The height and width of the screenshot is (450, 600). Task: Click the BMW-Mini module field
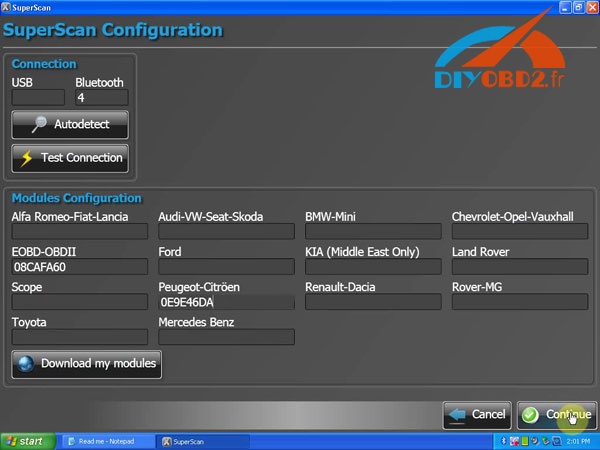[373, 232]
